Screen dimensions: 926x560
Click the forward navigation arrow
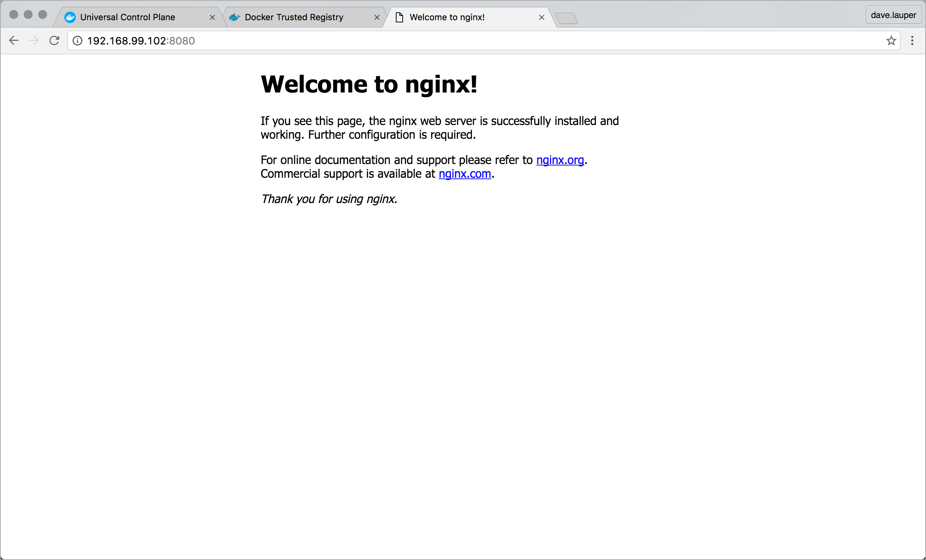pyautogui.click(x=34, y=40)
